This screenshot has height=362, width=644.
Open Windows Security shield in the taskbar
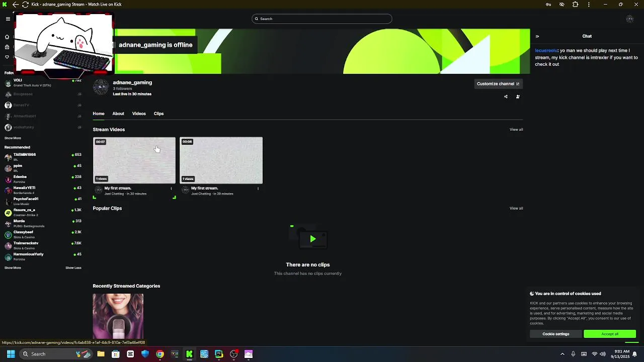(x=145, y=354)
